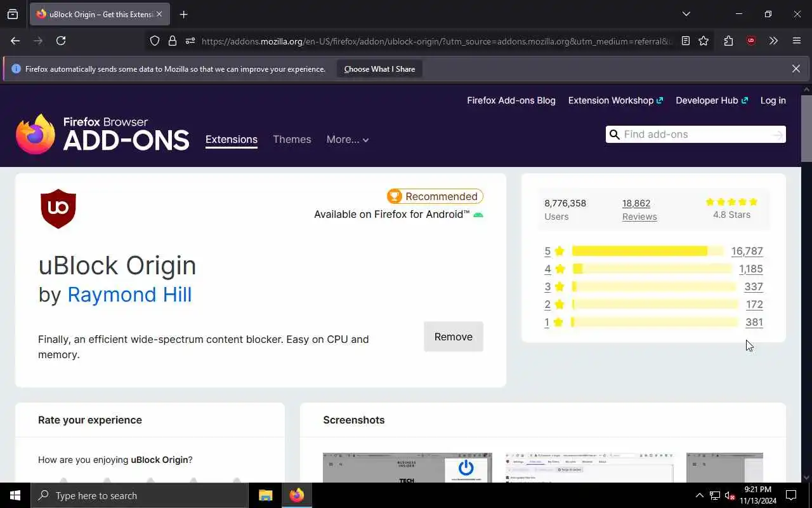Click the Recommended badge
The width and height of the screenshot is (812, 508).
click(x=435, y=196)
